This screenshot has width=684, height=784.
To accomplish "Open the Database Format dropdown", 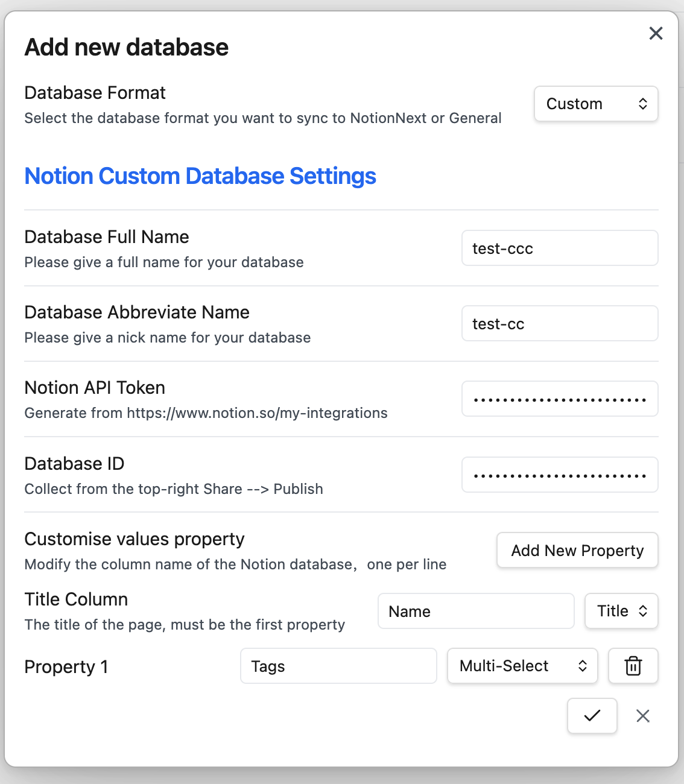I will coord(596,104).
